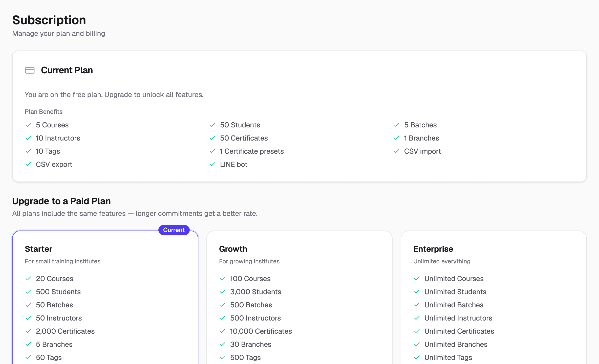Click the checkmark next to Unlimited Courses
The image size is (599, 364).
(x=417, y=279)
